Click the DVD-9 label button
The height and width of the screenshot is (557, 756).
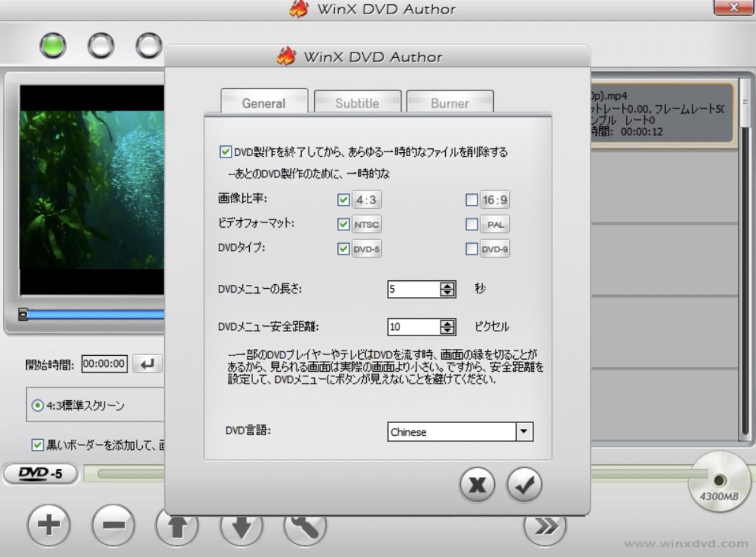coord(495,249)
